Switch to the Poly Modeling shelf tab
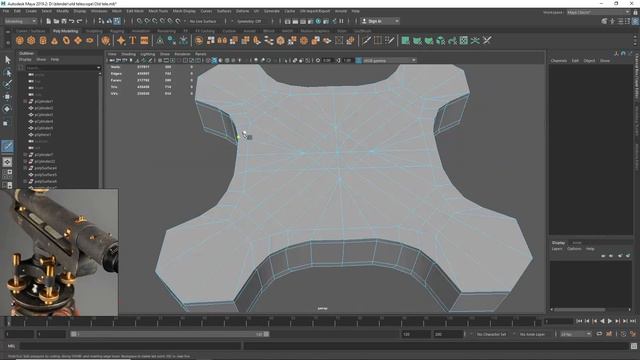The image size is (640, 360). point(65,31)
